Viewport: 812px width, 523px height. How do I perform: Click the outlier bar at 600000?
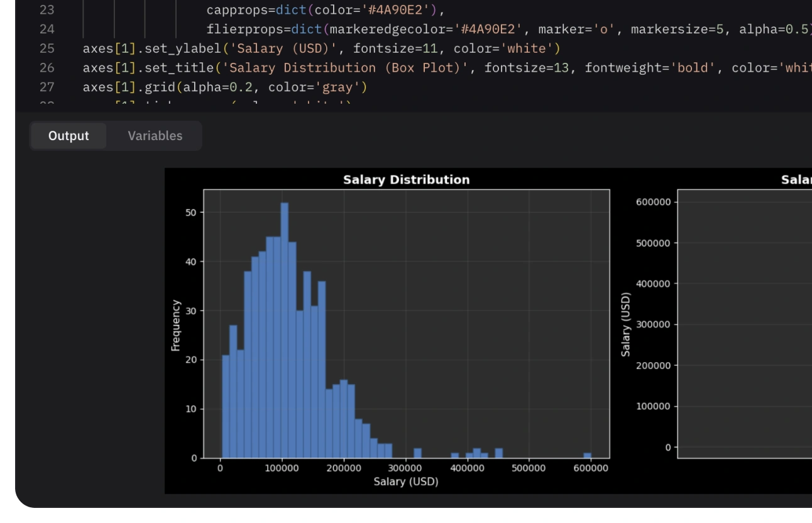click(x=587, y=455)
